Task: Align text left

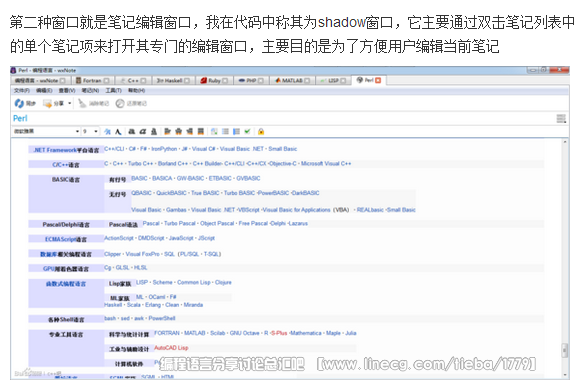Action: pos(167,131)
